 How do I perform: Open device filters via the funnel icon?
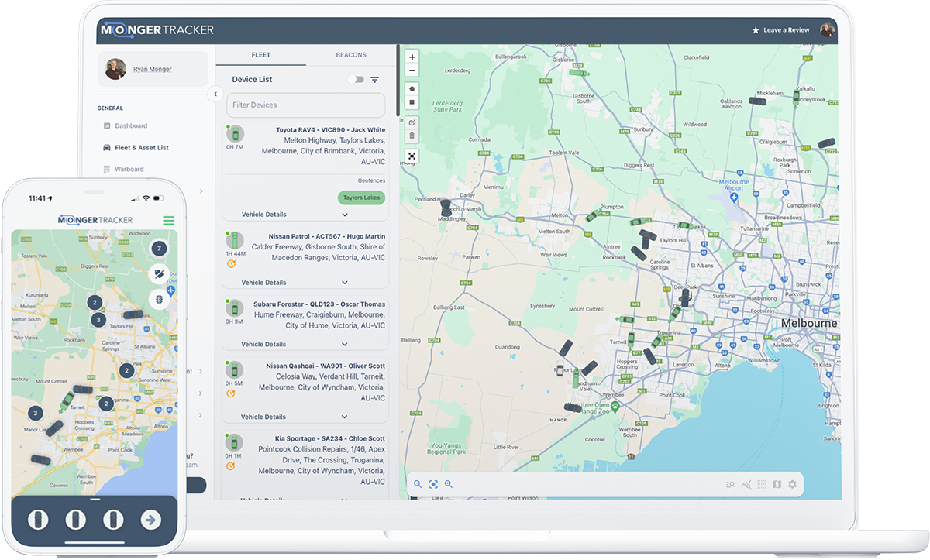(x=374, y=79)
